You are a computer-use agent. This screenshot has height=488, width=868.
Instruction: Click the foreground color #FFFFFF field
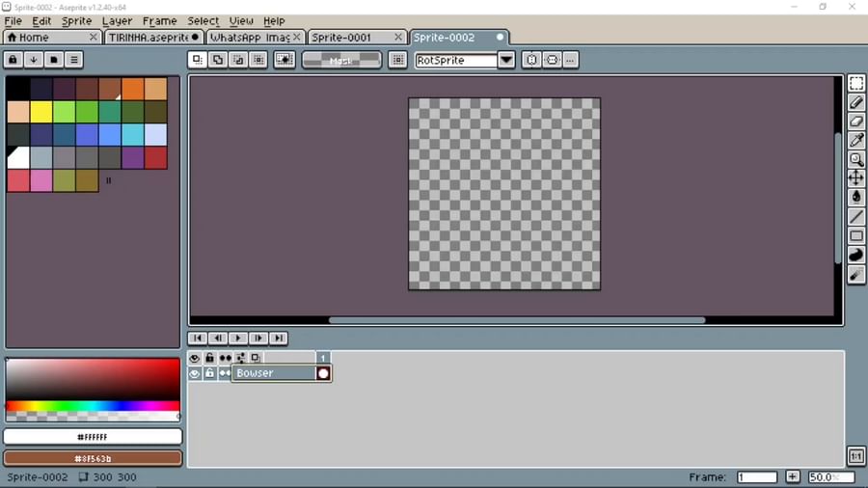93,437
